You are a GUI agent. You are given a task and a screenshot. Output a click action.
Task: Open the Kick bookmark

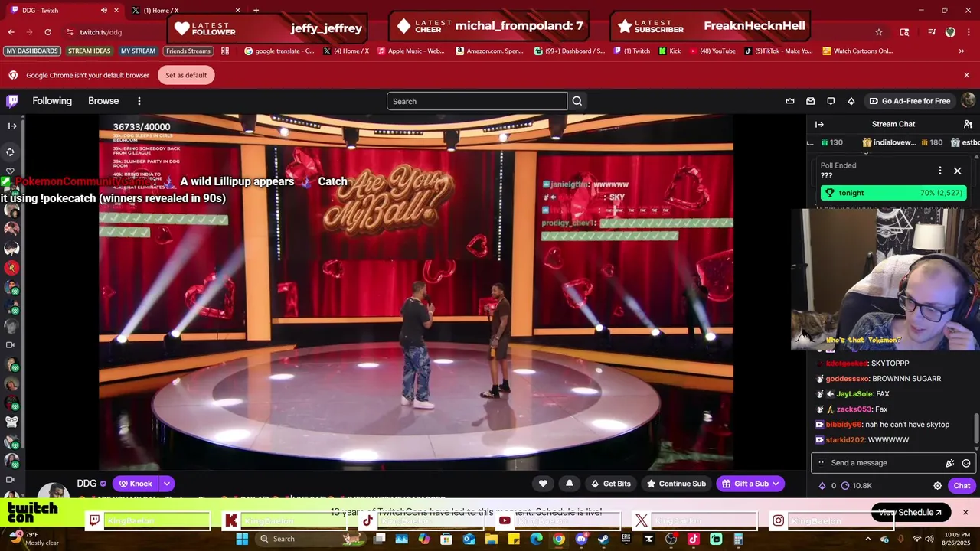670,51
